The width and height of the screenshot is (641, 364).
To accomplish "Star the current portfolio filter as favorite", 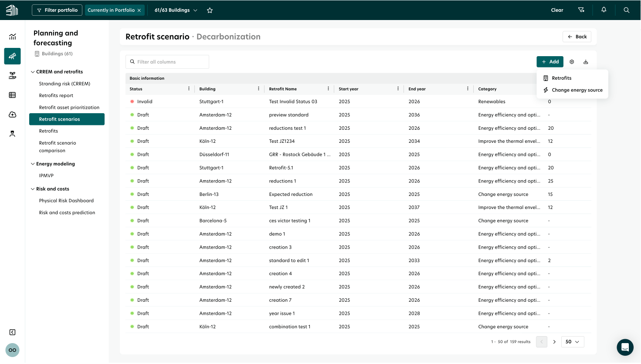I will [210, 10].
